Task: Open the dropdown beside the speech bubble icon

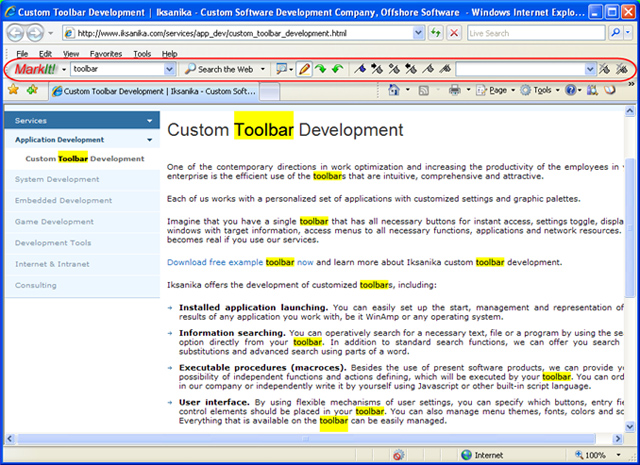Action: pyautogui.click(x=291, y=69)
